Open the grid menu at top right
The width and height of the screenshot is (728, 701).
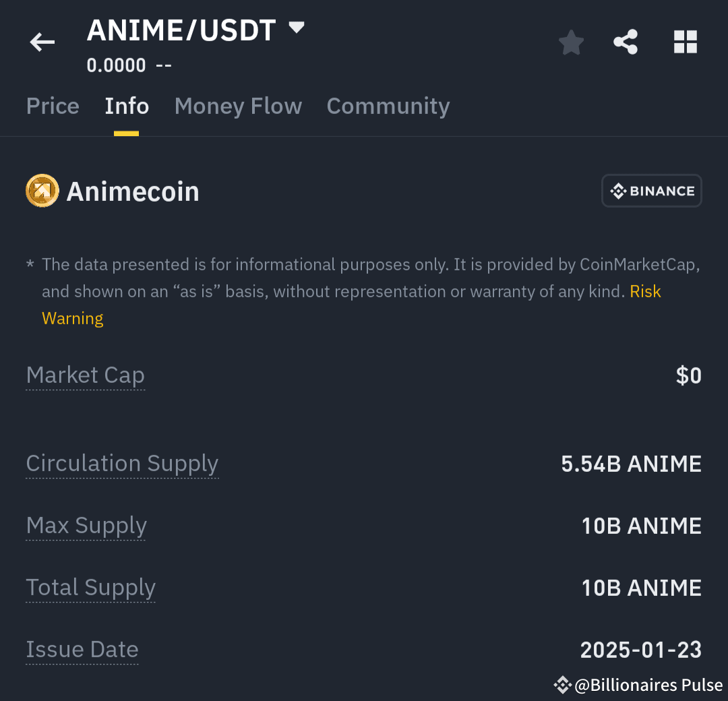coord(686,42)
